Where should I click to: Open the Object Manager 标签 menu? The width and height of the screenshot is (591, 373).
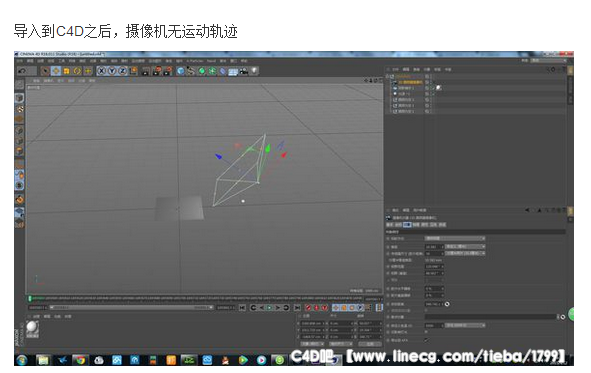437,69
